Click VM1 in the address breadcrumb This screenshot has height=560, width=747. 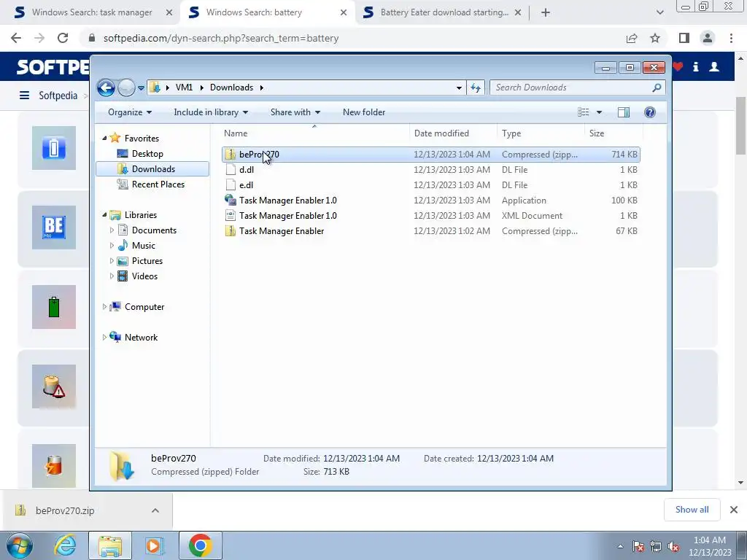coord(184,87)
